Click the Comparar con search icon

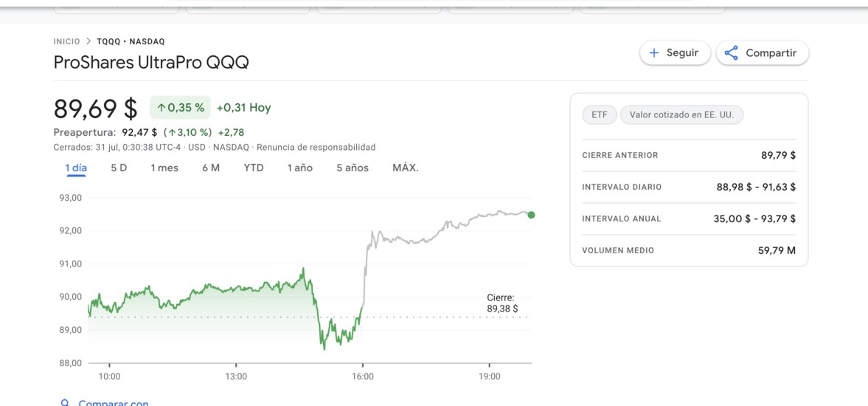pos(66,403)
